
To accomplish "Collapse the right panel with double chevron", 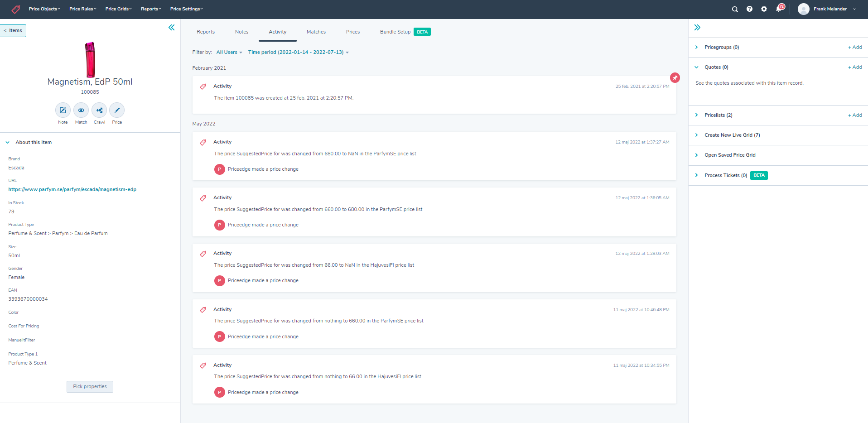I will 697,28.
